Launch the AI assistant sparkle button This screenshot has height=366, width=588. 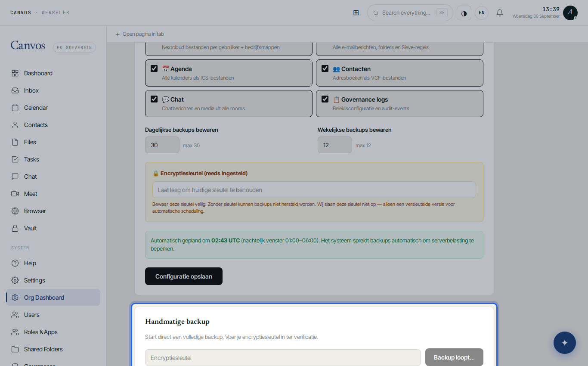[x=565, y=343]
